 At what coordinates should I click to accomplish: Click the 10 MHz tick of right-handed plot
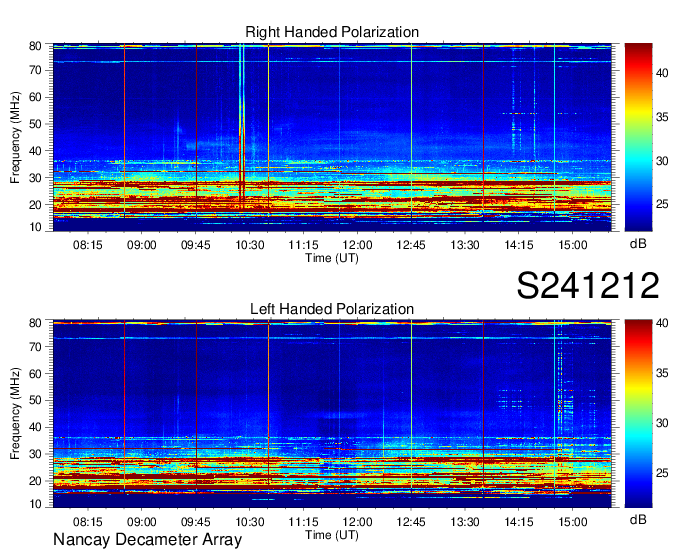click(35, 227)
